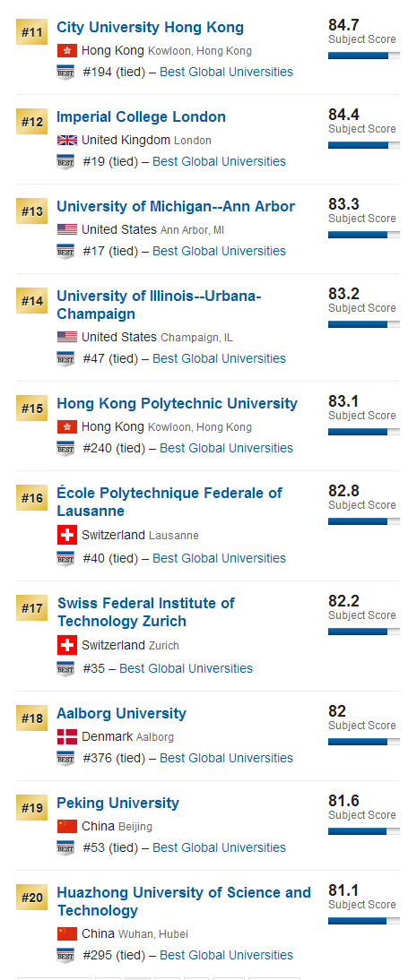Open Huazhong University of Science and Technology
This screenshot has width=408, height=980.
(184, 902)
